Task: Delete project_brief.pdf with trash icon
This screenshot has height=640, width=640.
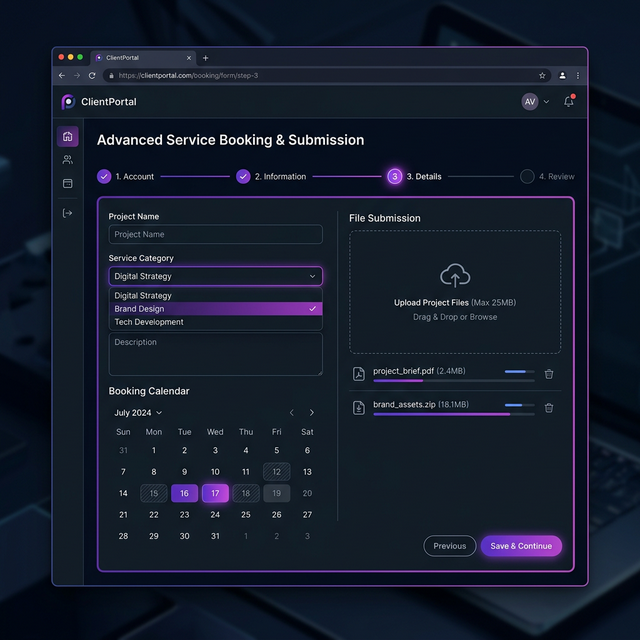Action: pos(549,374)
